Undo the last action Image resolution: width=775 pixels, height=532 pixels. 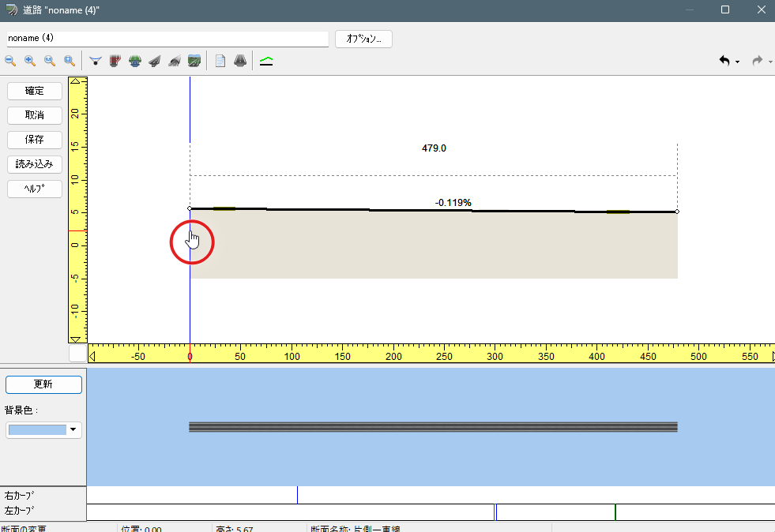click(x=724, y=61)
